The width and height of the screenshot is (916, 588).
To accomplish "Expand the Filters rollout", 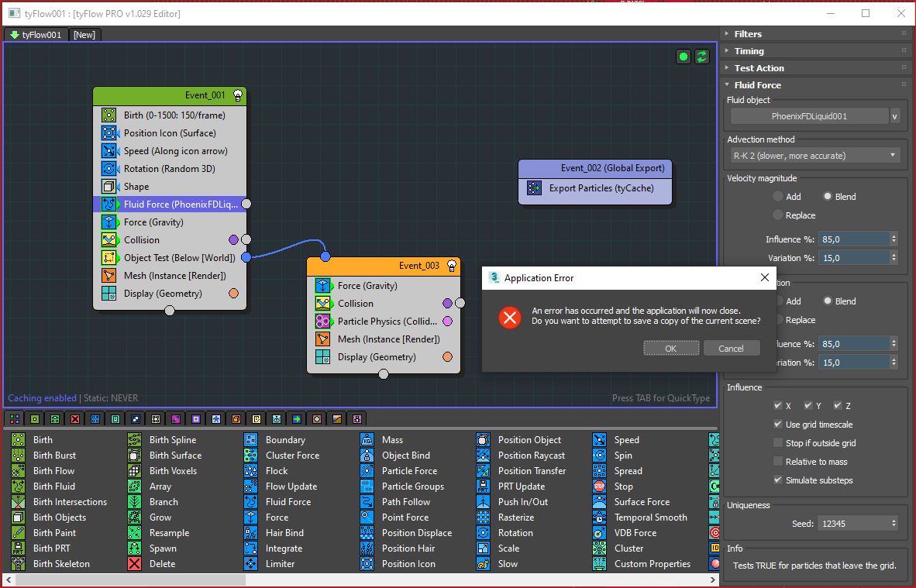I will point(748,34).
